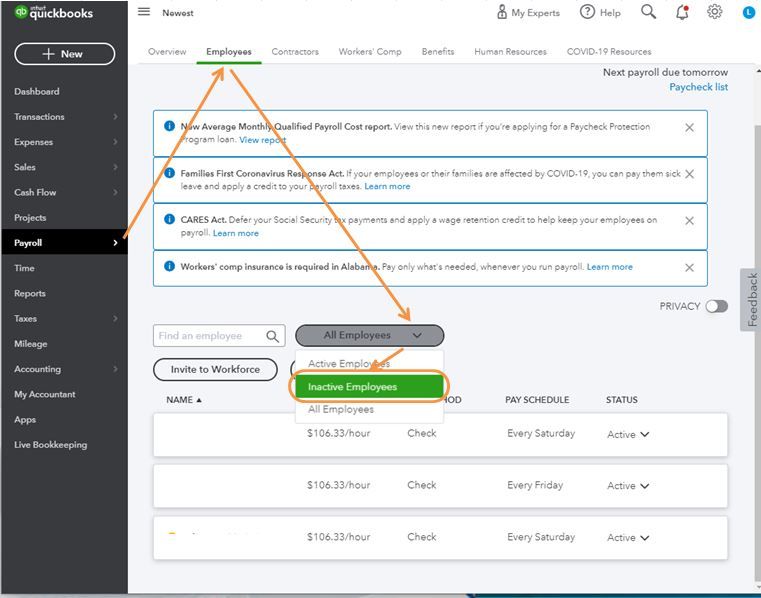Click Learn more in the CARES Act notice
This screenshot has width=761, height=598.
[x=235, y=233]
